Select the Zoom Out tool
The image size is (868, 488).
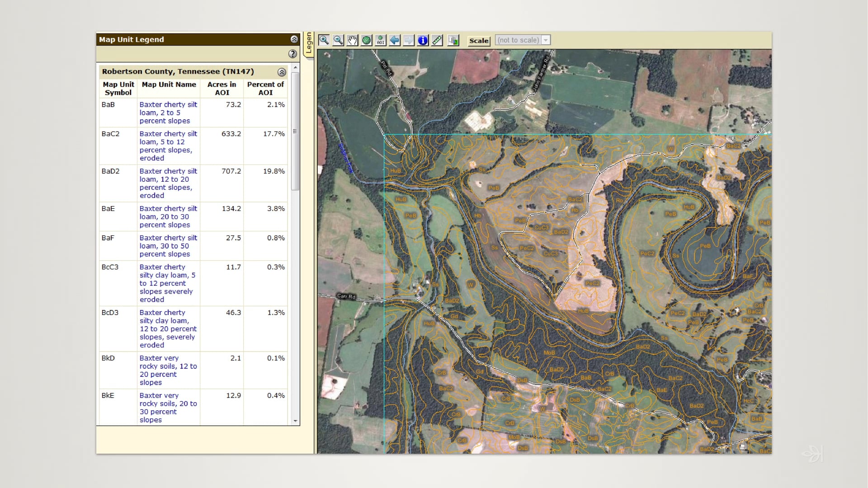coord(338,40)
